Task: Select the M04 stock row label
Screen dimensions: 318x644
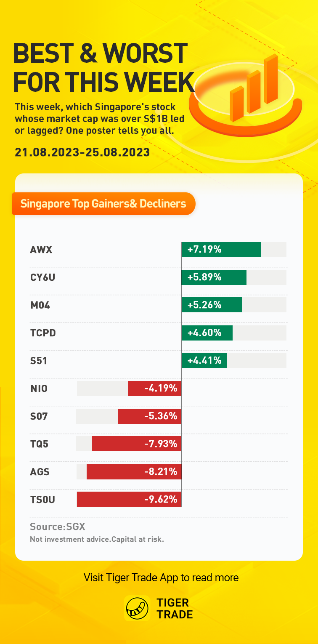Action: point(40,305)
